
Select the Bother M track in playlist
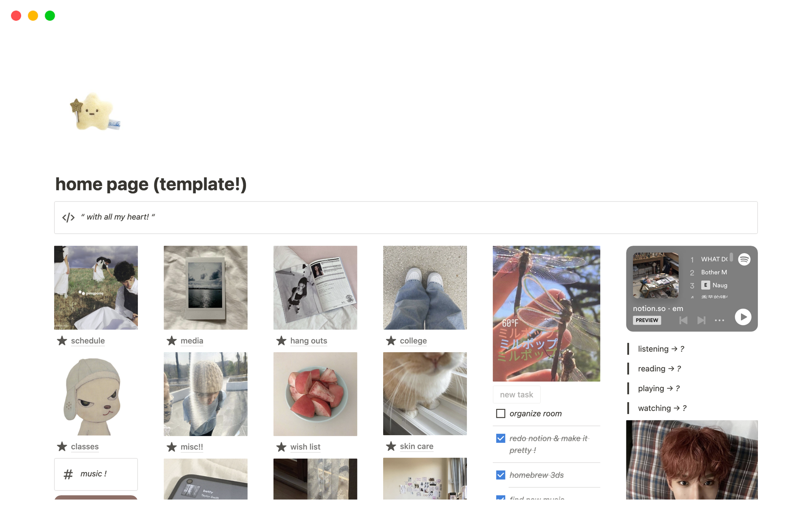[x=714, y=272]
